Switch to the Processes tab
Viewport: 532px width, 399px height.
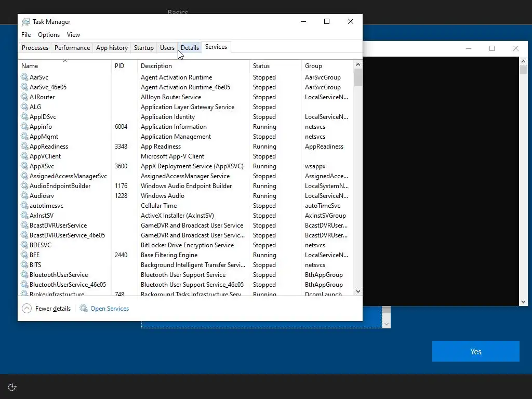tap(35, 47)
